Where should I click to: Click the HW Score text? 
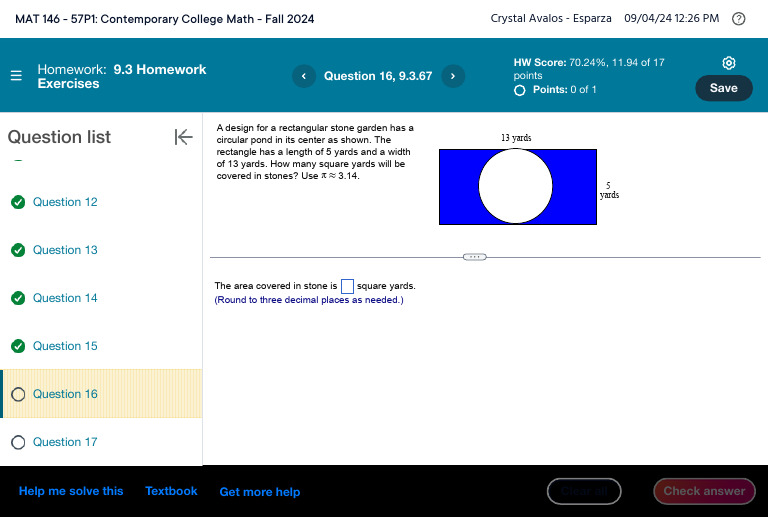point(589,69)
